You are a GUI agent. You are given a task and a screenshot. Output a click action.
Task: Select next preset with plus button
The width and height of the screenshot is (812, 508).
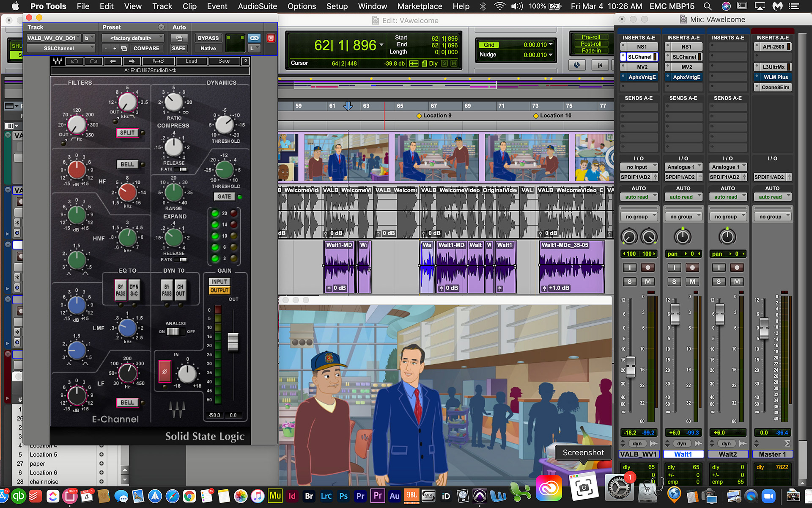tap(115, 48)
